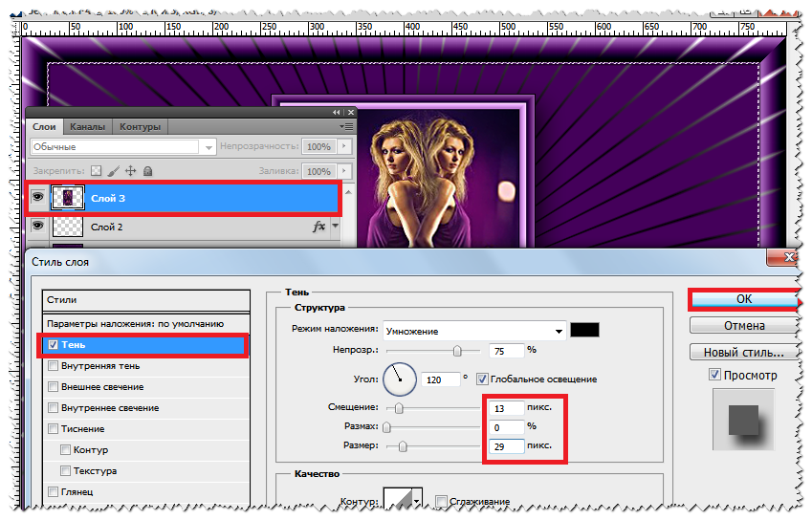The height and width of the screenshot is (520, 812).
Task: Click Смещение slider handle
Action: point(399,408)
